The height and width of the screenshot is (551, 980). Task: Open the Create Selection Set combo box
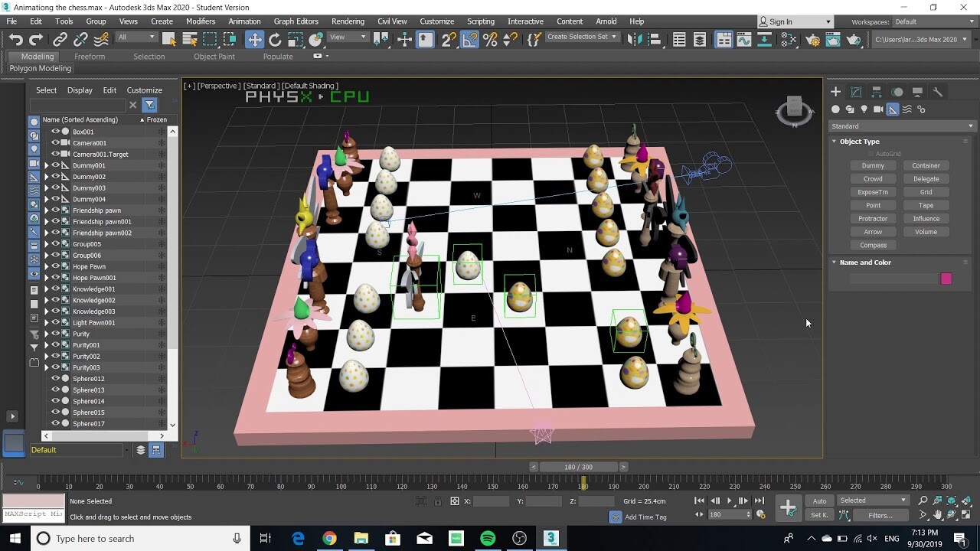pos(582,36)
